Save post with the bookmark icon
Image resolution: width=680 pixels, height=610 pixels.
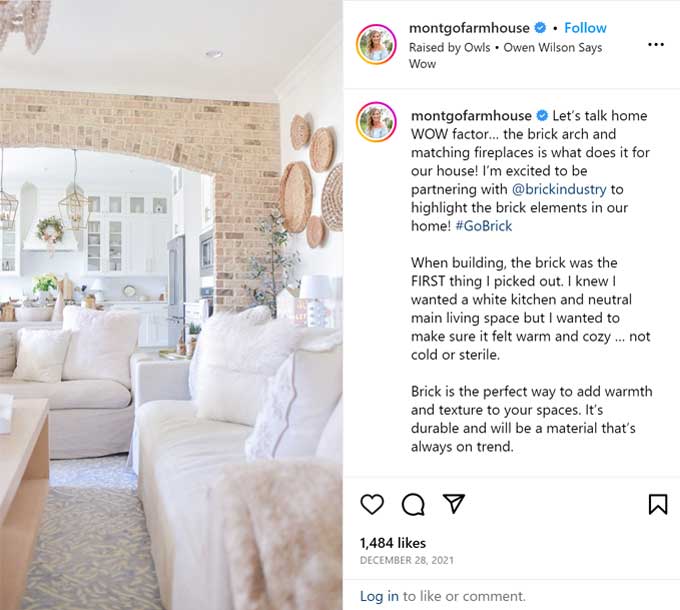[x=658, y=504]
